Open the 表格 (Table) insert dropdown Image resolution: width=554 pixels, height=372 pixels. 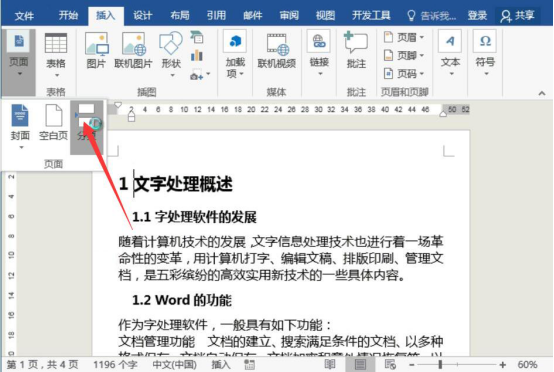point(56,55)
